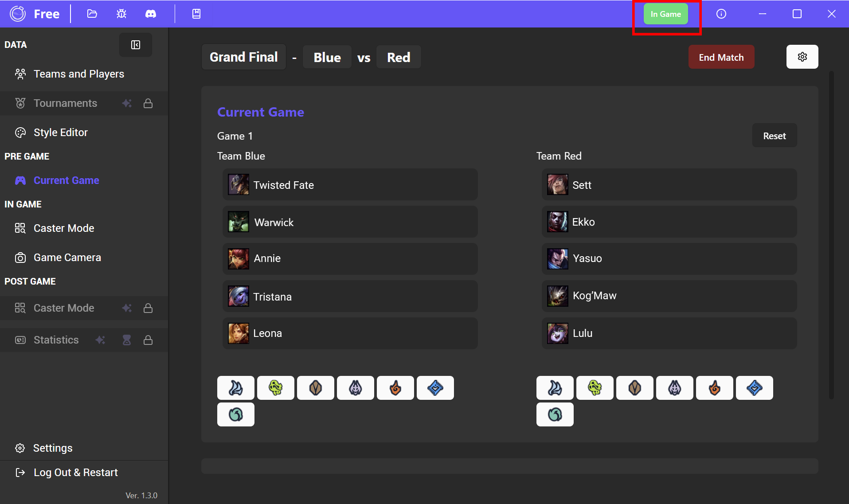Click the bookmark guide icon

click(x=196, y=14)
